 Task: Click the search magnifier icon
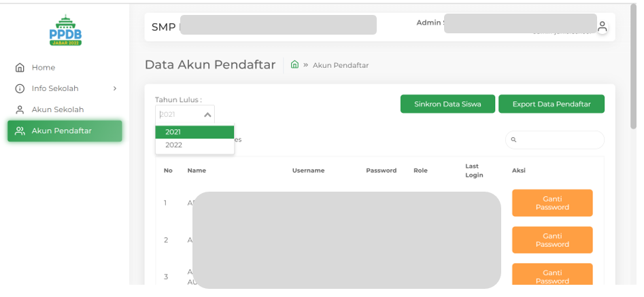click(514, 140)
